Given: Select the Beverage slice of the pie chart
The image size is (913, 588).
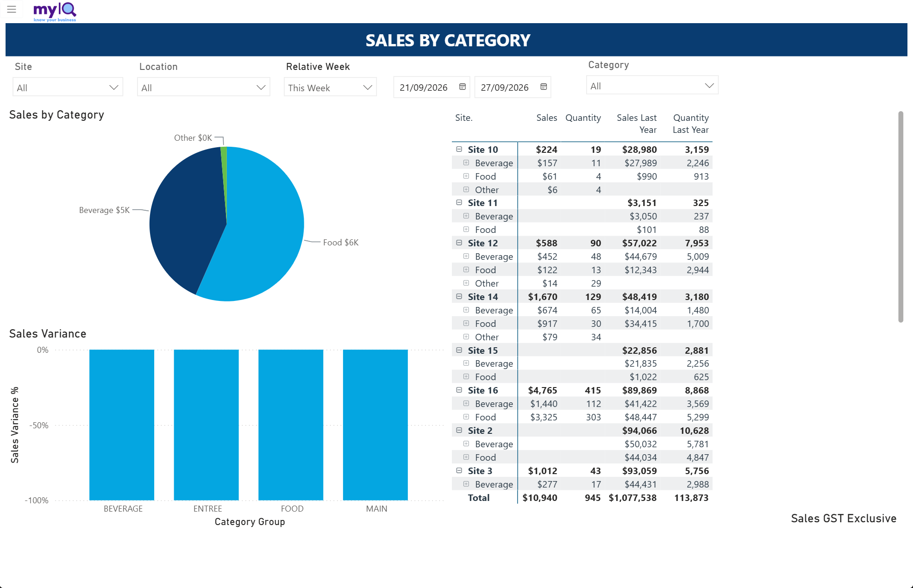Looking at the screenshot, I should (185, 218).
